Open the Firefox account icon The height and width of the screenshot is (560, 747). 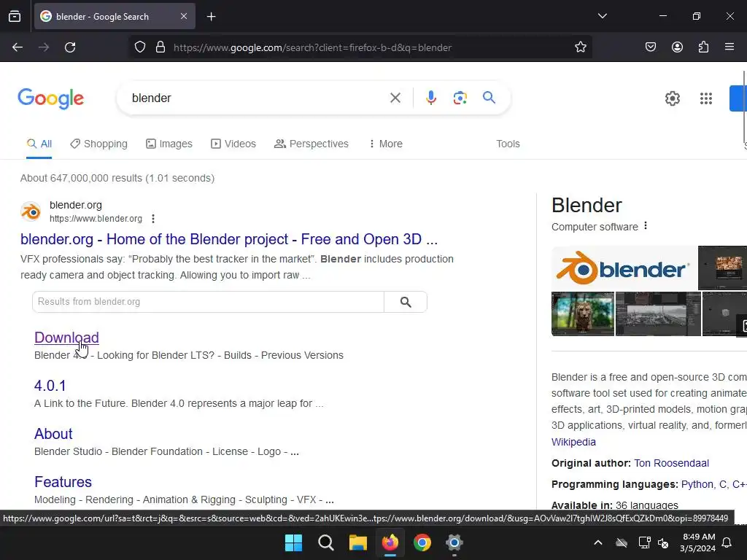[677, 47]
